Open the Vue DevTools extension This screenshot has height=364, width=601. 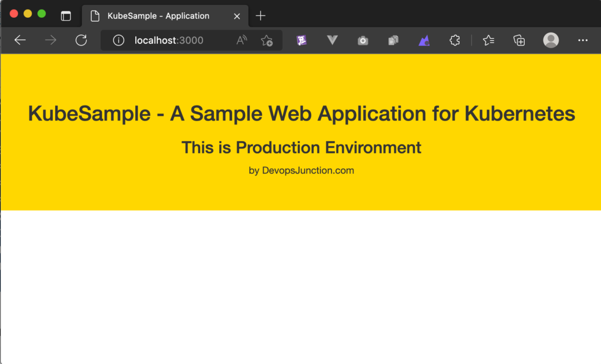click(x=332, y=40)
